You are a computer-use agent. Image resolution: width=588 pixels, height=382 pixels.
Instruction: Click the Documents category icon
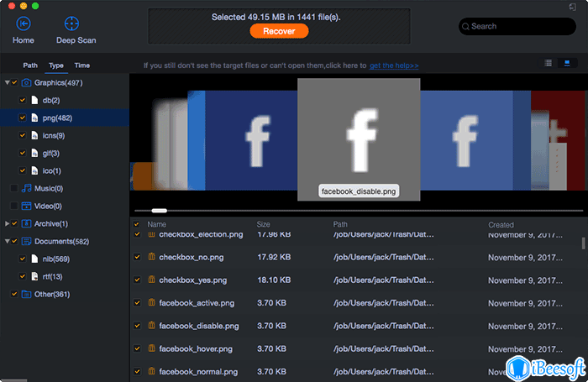point(26,241)
